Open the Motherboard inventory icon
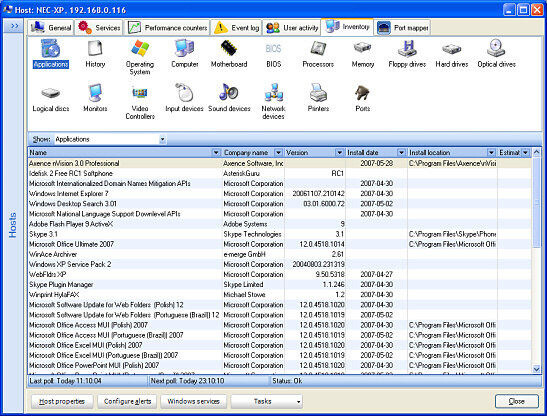547x416 pixels. point(229,54)
